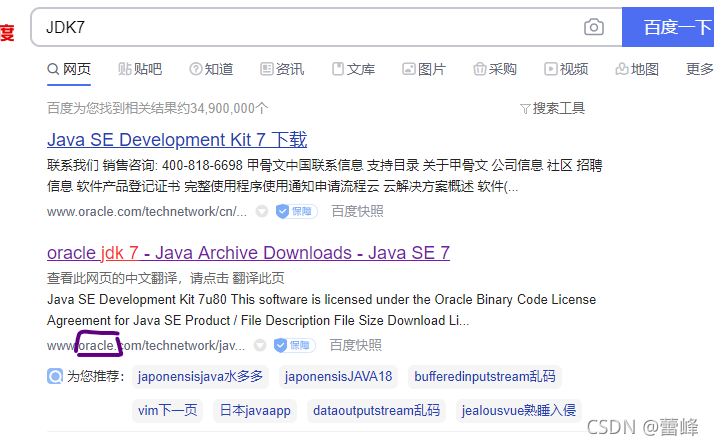The image size is (714, 445).
Task: Open oracle jdk 7 Java Archive Downloads result
Action: [x=248, y=253]
